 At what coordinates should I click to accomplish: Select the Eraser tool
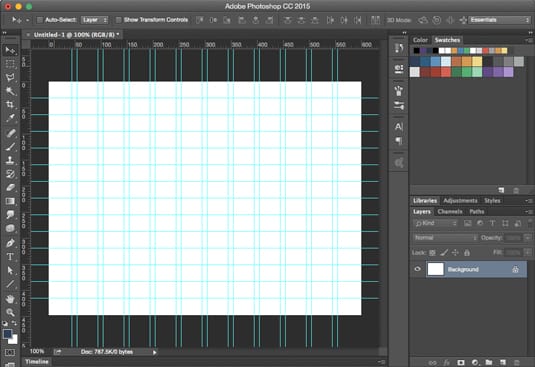coord(10,188)
